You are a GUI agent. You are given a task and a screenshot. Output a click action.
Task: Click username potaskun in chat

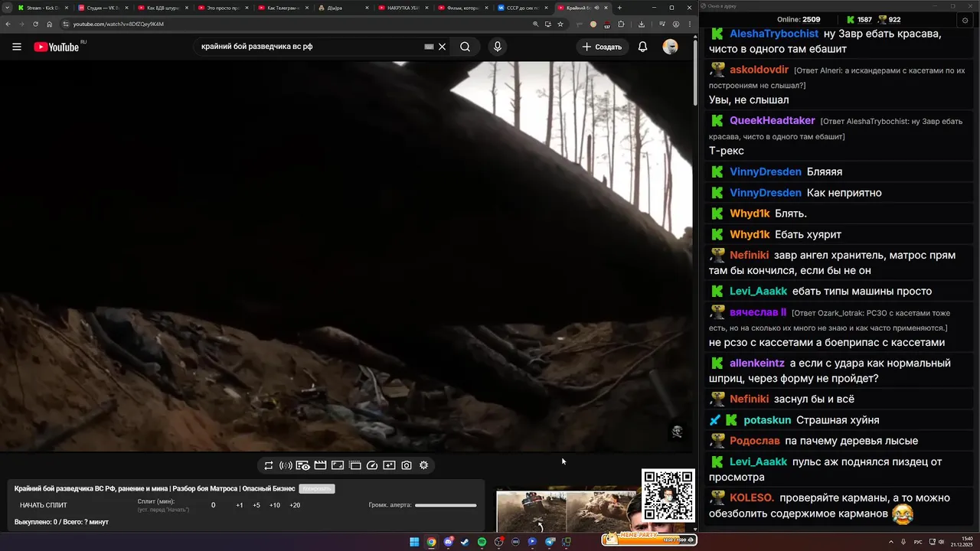(767, 420)
